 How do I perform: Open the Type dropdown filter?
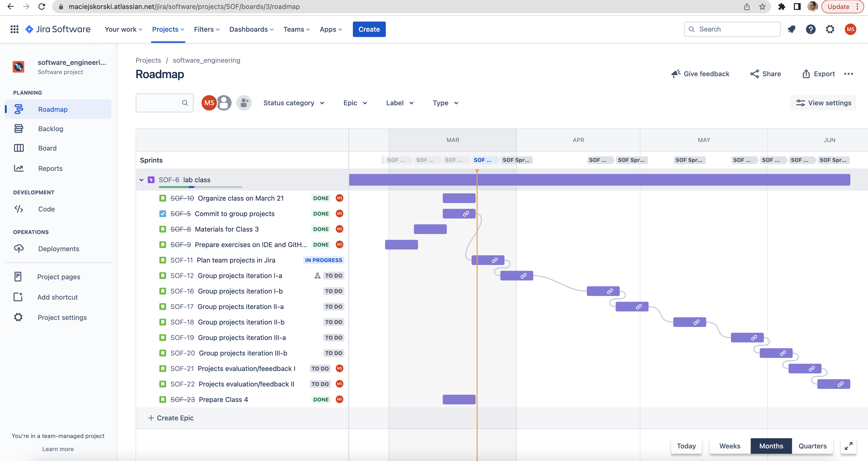click(x=444, y=103)
